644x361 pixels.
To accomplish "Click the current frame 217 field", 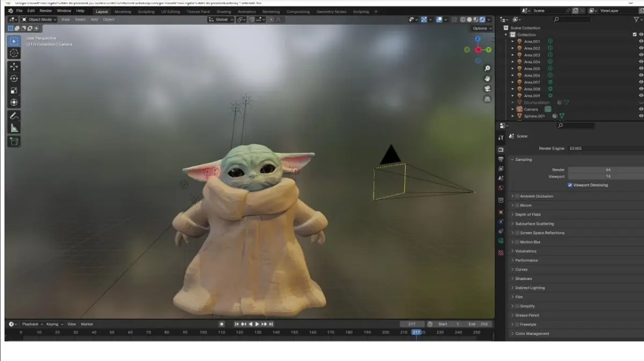I will [412, 324].
